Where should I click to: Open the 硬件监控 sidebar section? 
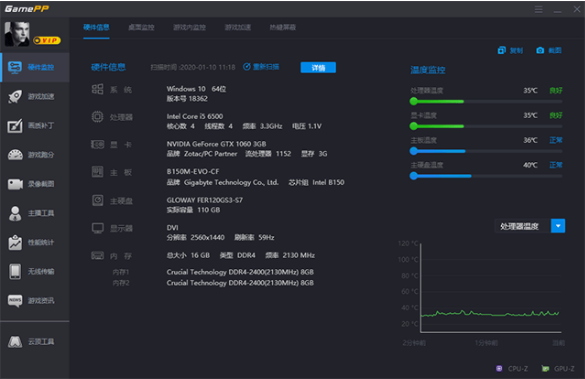(35, 67)
